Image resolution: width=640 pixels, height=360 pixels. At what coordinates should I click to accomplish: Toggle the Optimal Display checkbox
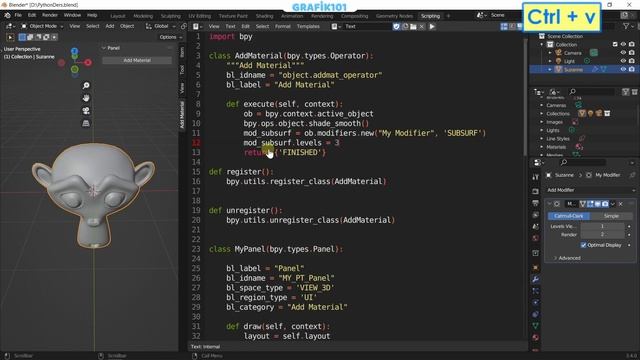[583, 245]
